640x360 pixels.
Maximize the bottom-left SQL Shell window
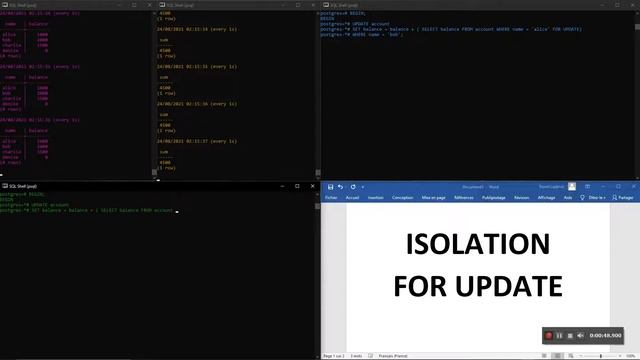297,186
